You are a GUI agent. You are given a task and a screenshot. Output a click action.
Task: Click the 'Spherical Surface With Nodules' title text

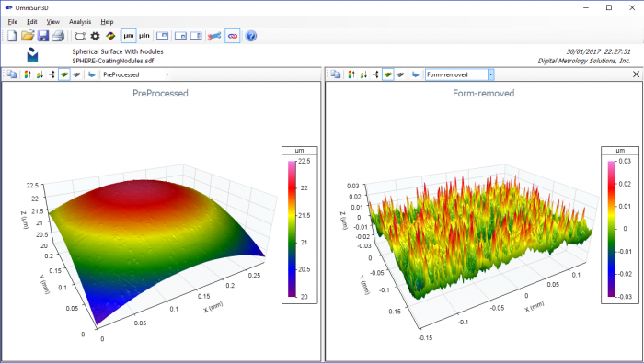pos(118,51)
